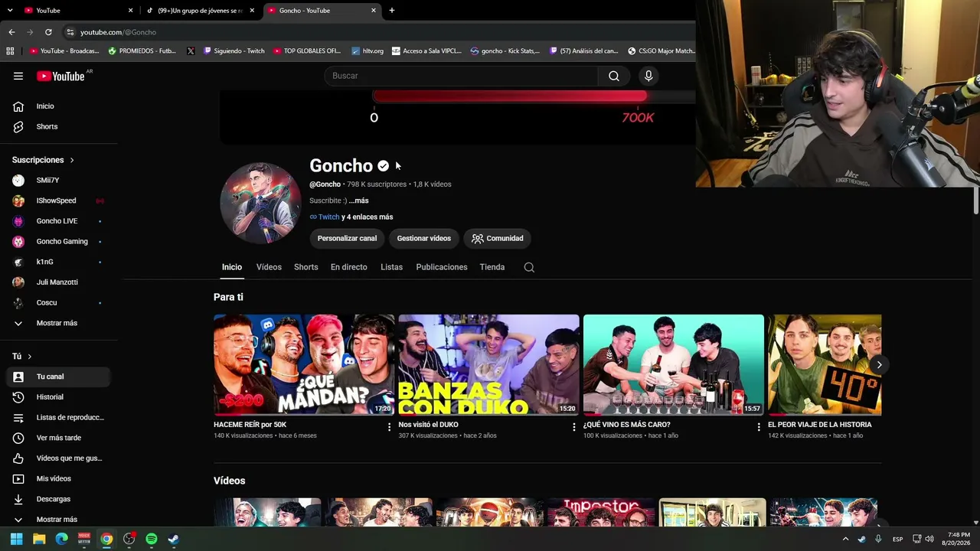Show next videos in Para ti carousel
The image size is (980, 551).
pyautogui.click(x=879, y=364)
